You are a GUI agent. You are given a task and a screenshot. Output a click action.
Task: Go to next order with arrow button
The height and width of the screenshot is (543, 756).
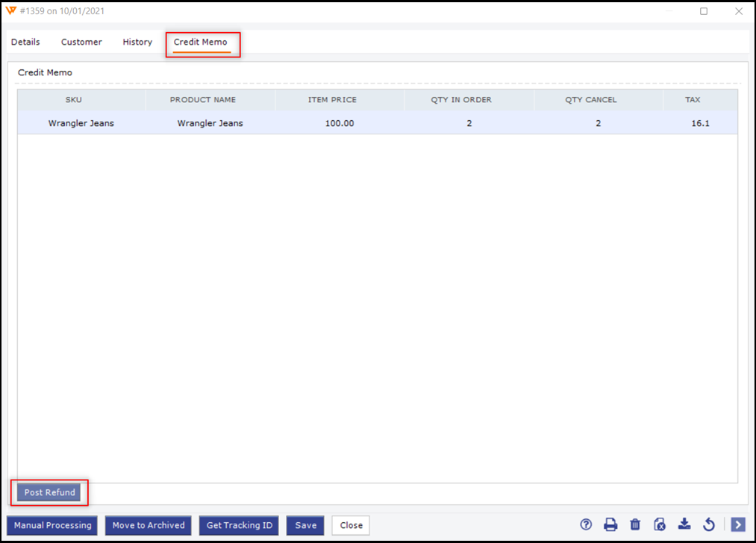pyautogui.click(x=738, y=525)
